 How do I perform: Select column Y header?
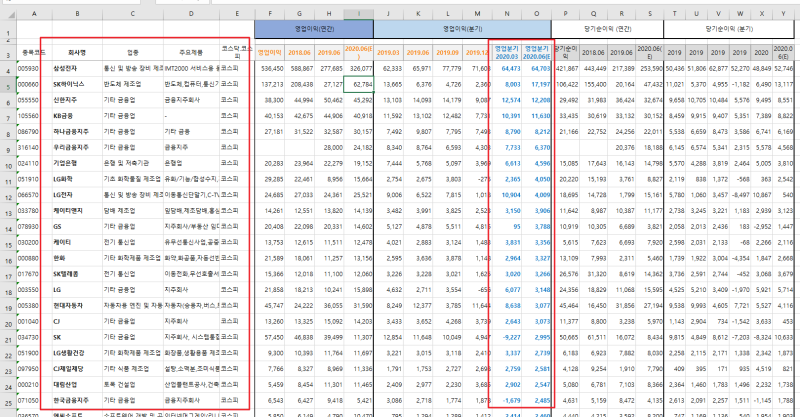[x=783, y=14]
